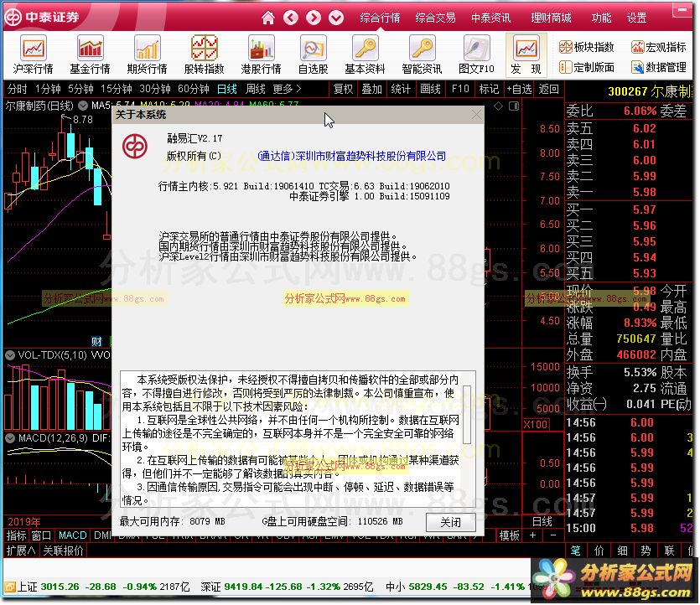
Task: Click 模板 button
Action: [x=510, y=535]
